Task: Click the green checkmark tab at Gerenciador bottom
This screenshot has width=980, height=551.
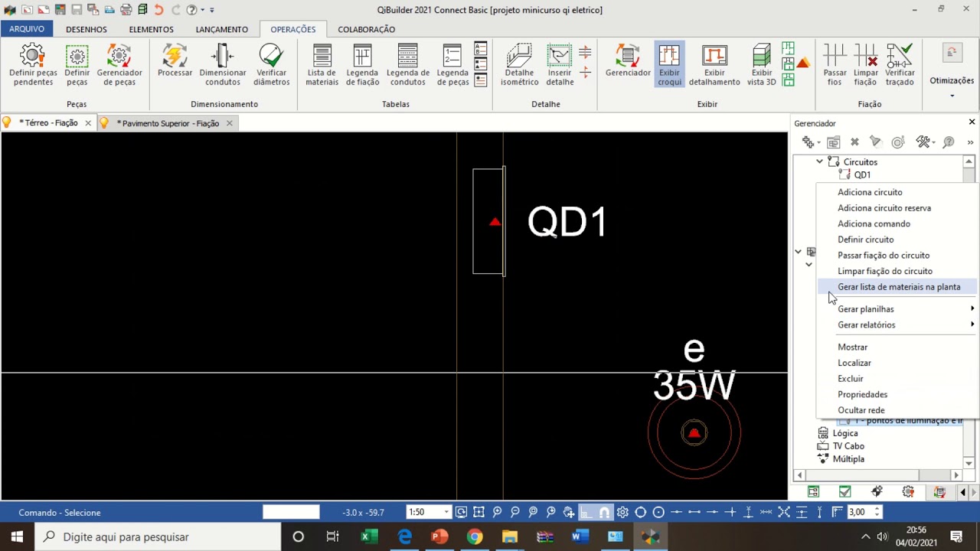Action: click(x=844, y=492)
